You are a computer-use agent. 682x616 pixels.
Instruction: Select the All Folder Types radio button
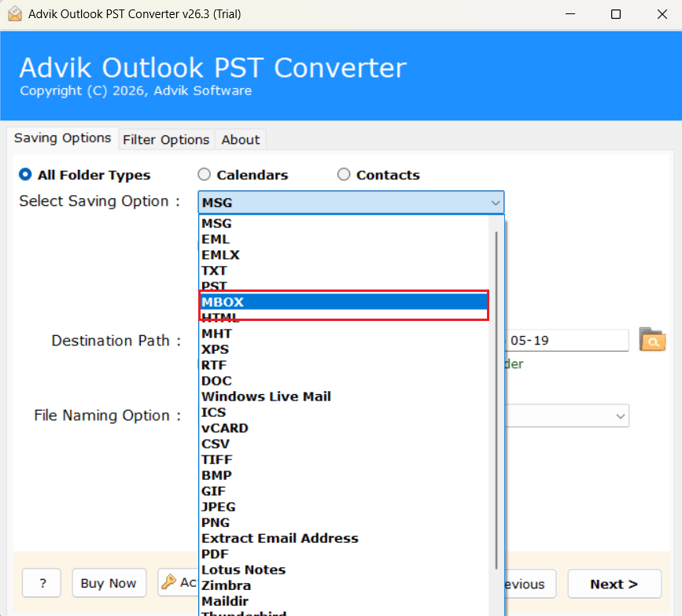click(25, 175)
